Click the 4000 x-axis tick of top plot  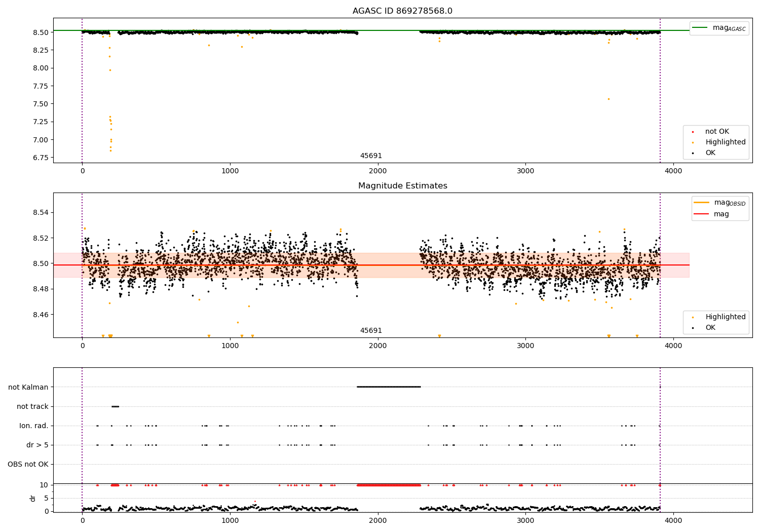[673, 171]
